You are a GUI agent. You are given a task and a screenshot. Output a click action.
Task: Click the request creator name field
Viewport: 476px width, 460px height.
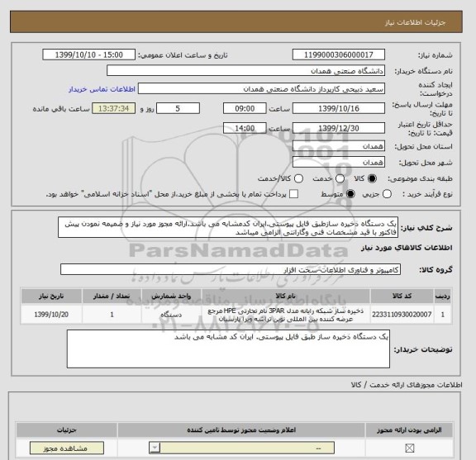261,88
